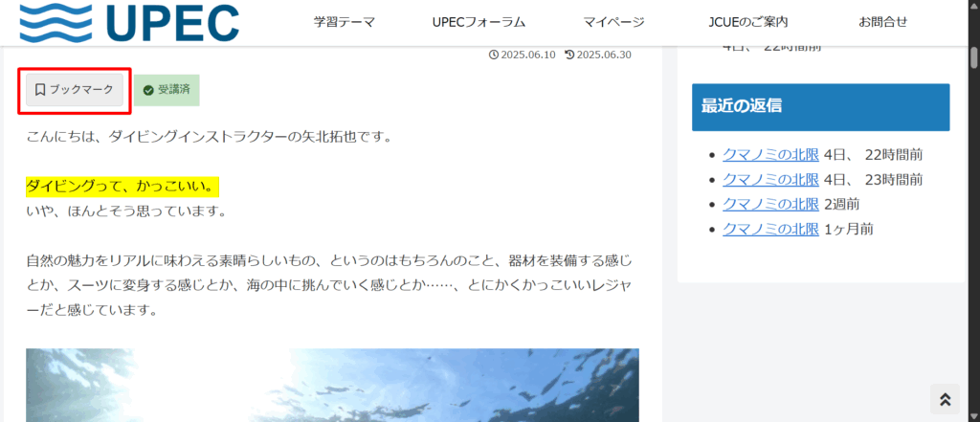Viewport: 980px width, 422px height.
Task: Open the クマノミの北限 reply from 1ヶ月前
Action: [770, 229]
